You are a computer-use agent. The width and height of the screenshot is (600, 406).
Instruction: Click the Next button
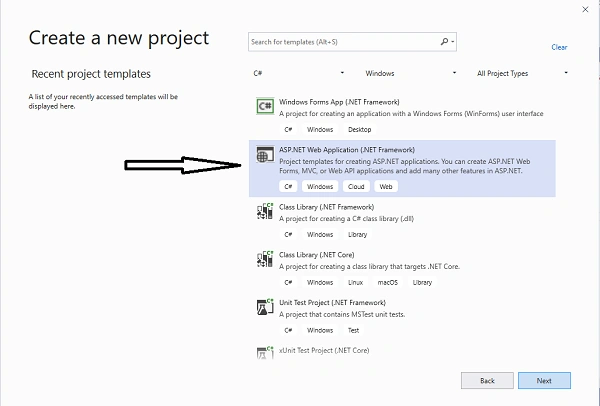[x=544, y=380]
